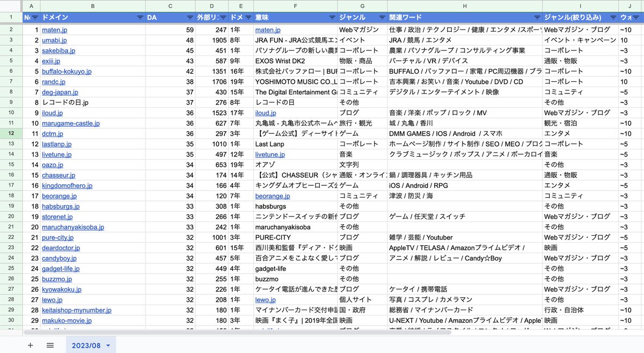Select column F header letter
The image size is (644, 353).
tap(295, 6)
